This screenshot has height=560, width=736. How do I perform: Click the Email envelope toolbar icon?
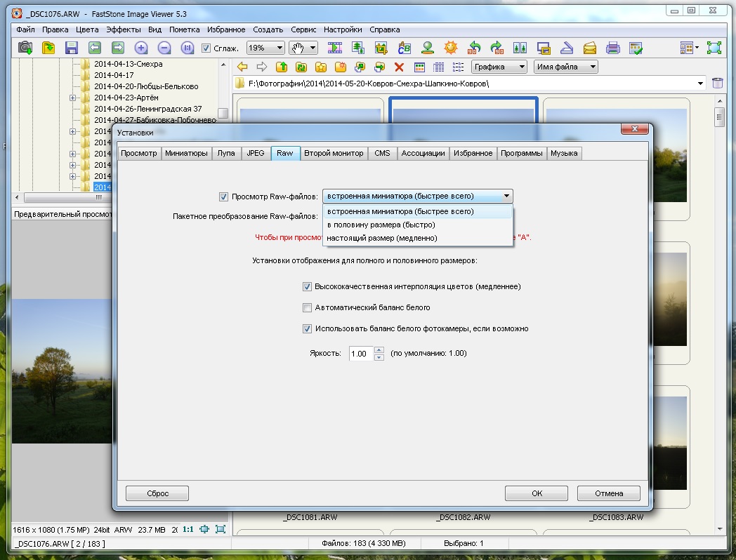pyautogui.click(x=589, y=48)
